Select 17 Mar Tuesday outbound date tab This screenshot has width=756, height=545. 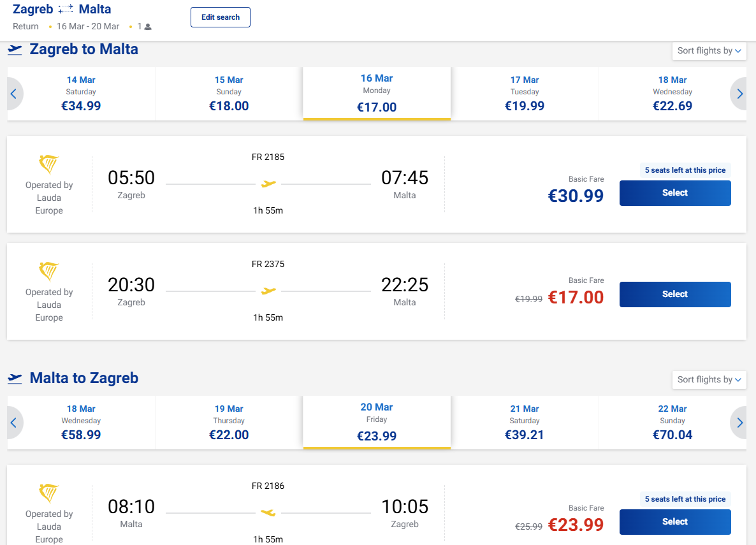525,93
